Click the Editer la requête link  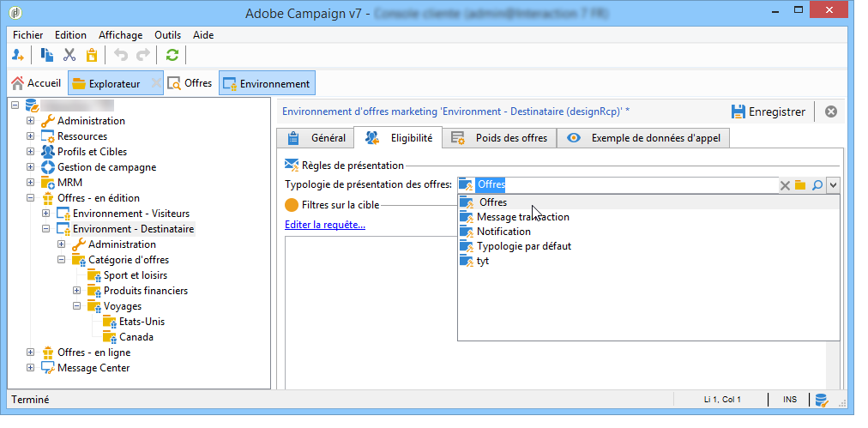pos(325,225)
